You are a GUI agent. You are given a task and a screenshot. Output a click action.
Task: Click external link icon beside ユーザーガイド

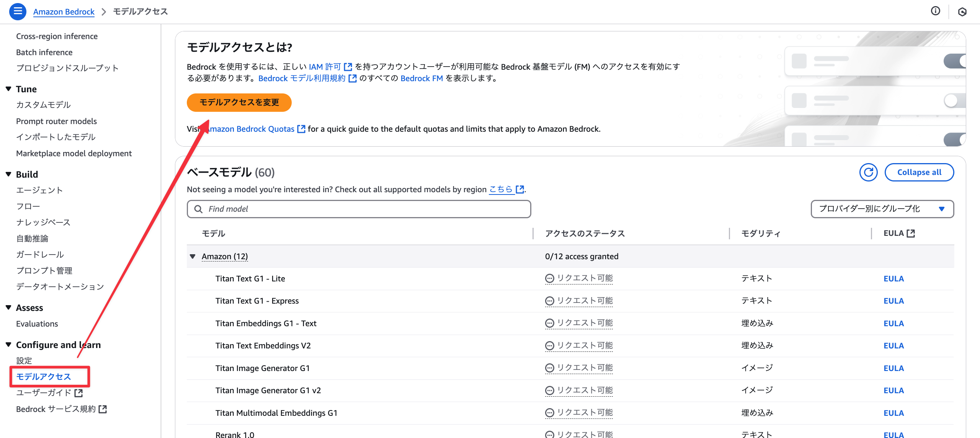point(78,393)
